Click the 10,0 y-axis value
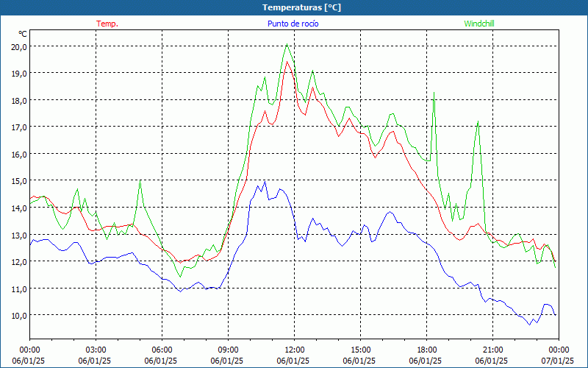 point(20,316)
